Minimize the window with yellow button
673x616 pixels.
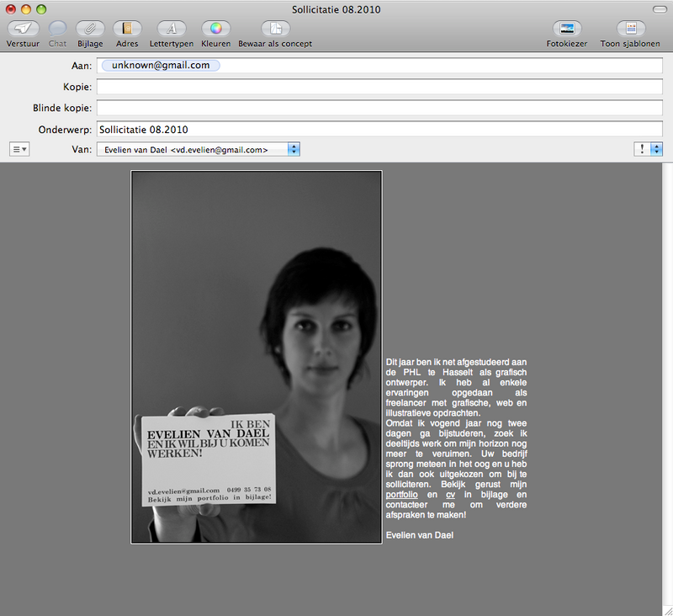(x=26, y=9)
